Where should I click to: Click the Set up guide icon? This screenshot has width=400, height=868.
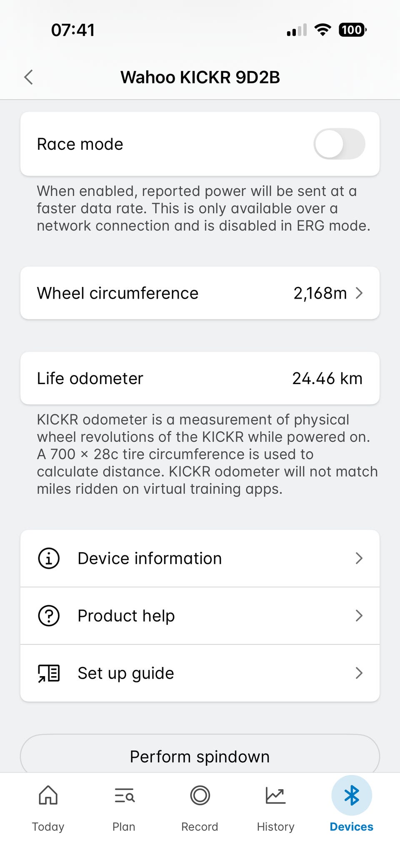click(x=49, y=673)
